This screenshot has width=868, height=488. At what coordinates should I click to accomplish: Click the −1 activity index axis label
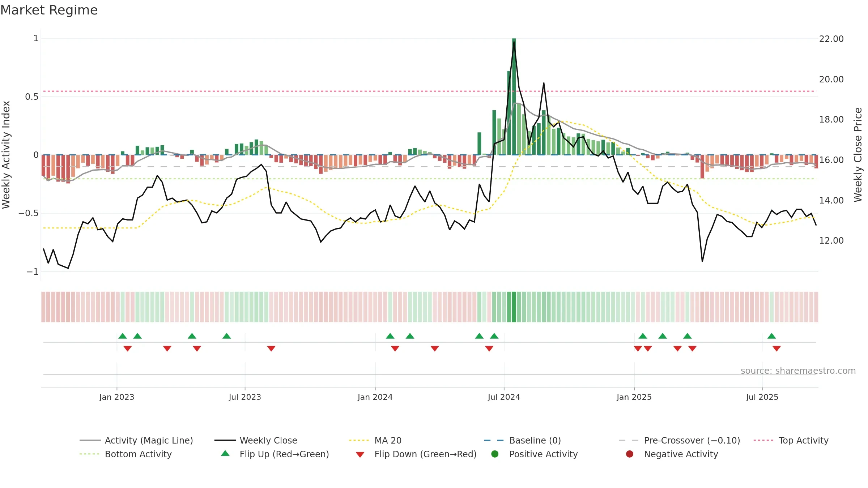coord(33,271)
